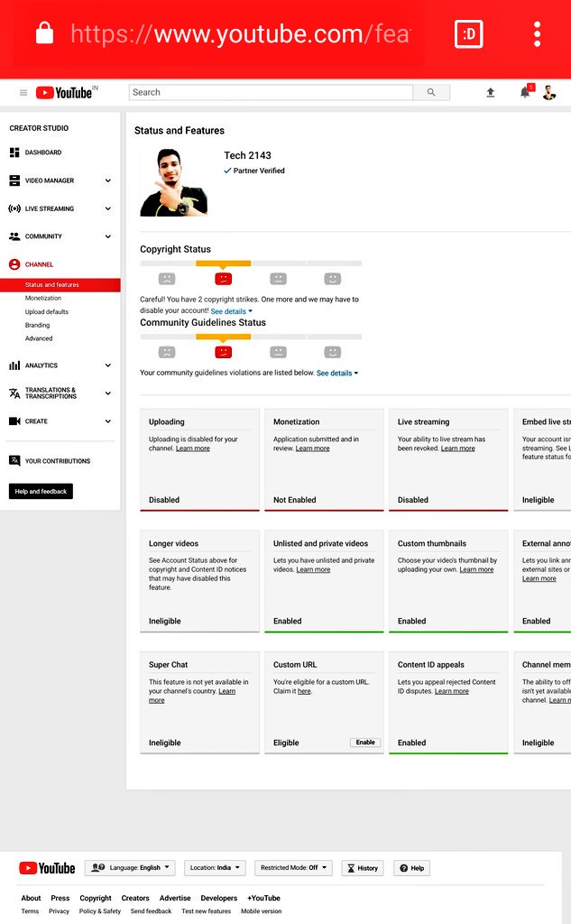571x924 pixels.
Task: Click Enable button for Custom URL
Action: (365, 743)
